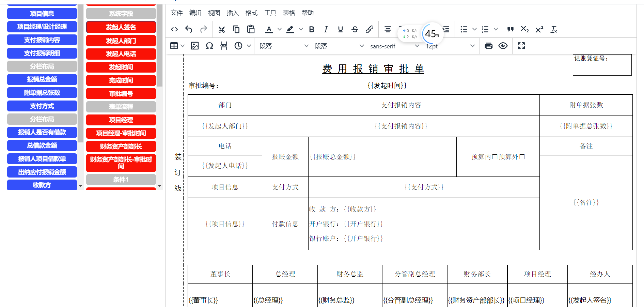Click the 支付方式 blue field button

[x=42, y=106]
